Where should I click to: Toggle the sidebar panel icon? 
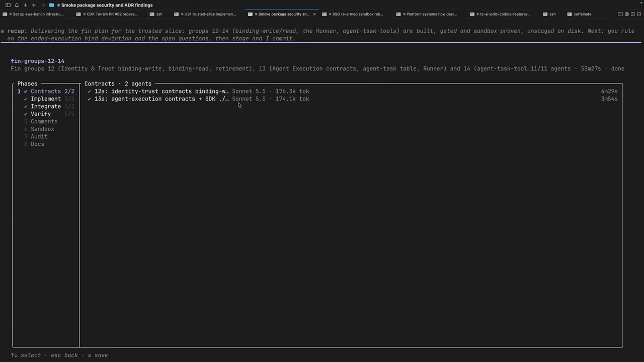[x=8, y=5]
